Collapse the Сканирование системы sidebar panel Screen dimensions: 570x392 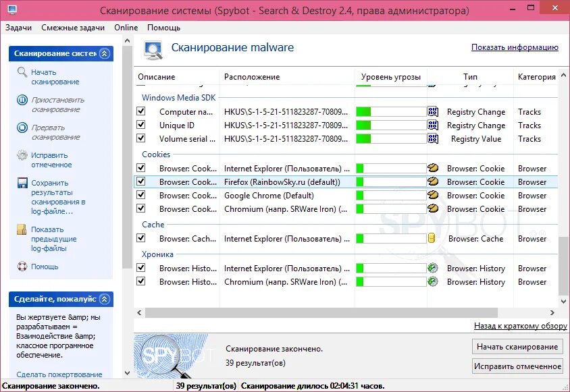(x=105, y=53)
